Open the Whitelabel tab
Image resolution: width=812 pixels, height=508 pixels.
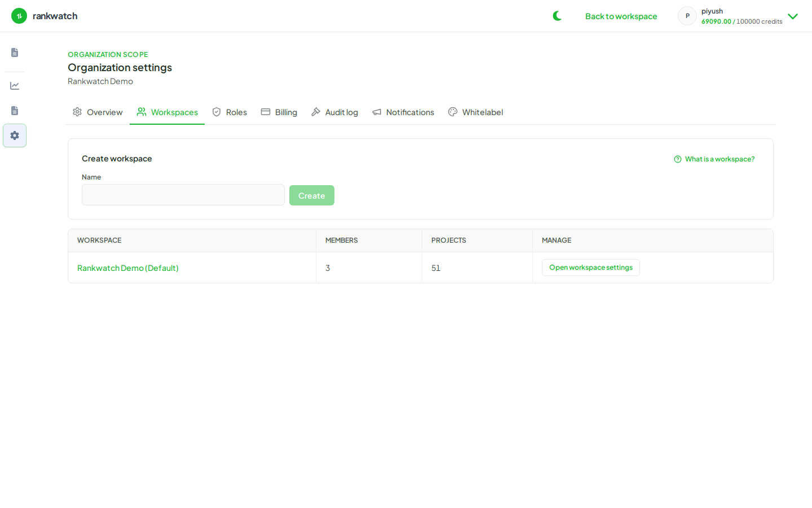(x=475, y=112)
